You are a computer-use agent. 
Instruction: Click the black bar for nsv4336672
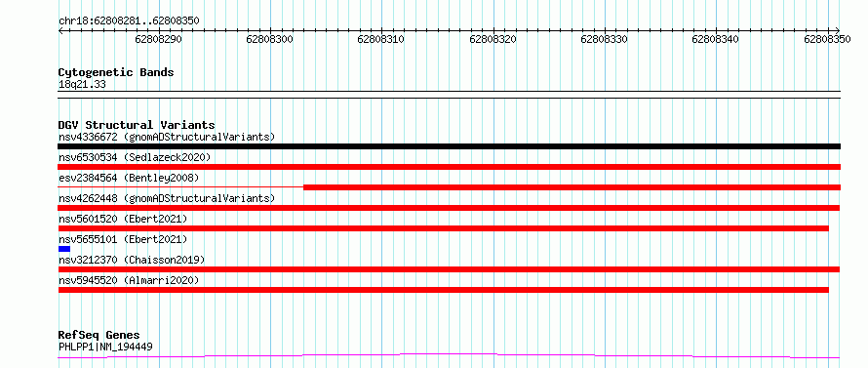point(449,146)
